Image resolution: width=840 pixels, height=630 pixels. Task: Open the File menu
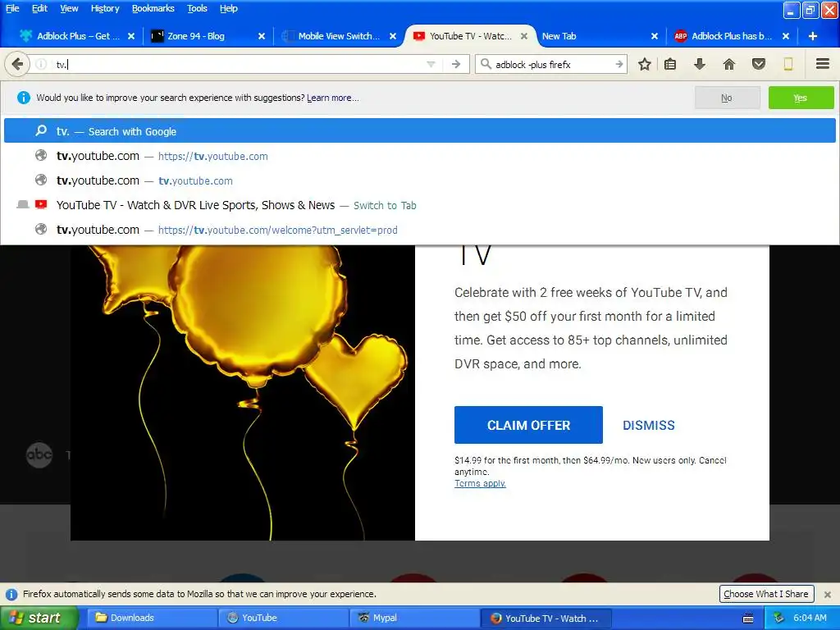point(12,8)
